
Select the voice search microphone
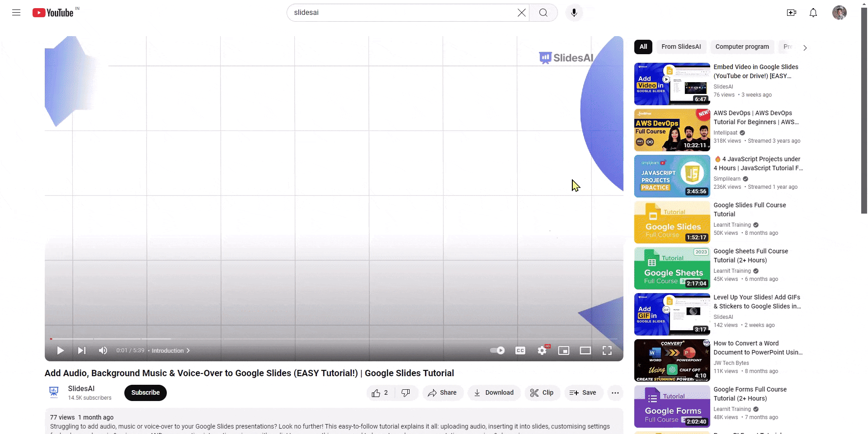(574, 13)
